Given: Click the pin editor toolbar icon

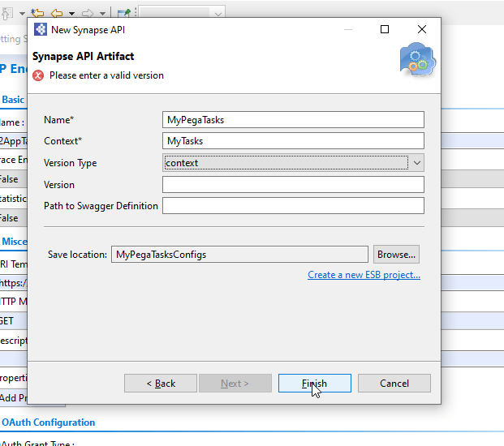Looking at the screenshot, I should click(123, 12).
